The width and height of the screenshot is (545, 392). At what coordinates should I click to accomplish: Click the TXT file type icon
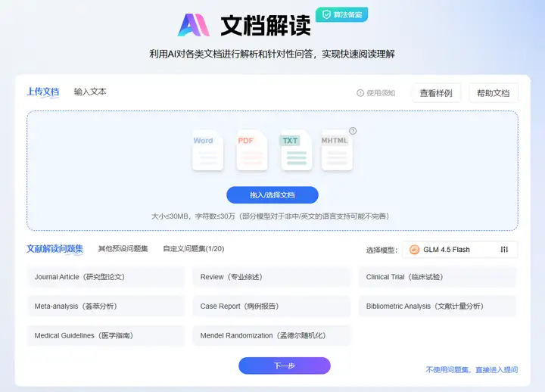click(x=297, y=150)
